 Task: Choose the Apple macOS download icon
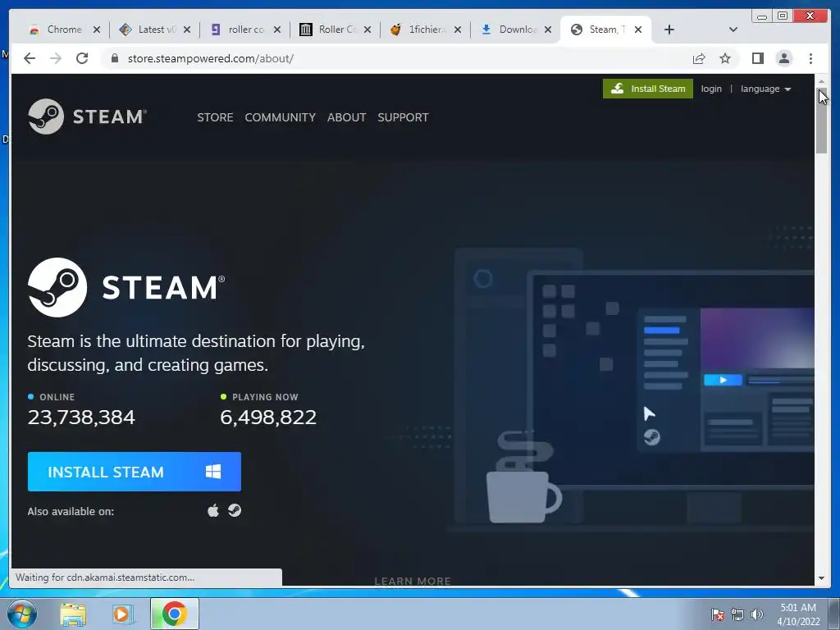(x=213, y=510)
